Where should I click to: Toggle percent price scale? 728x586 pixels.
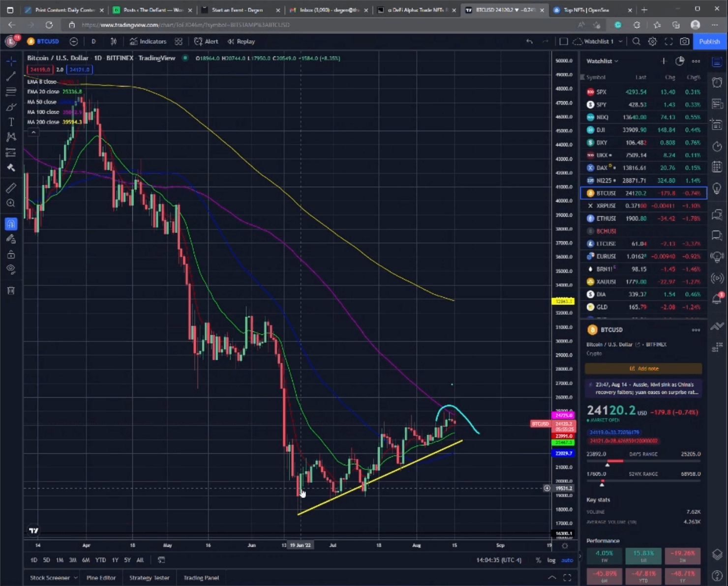pyautogui.click(x=539, y=560)
